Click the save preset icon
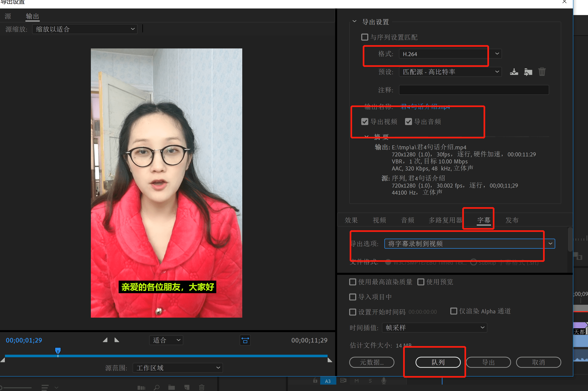The width and height of the screenshot is (588, 391). coord(514,72)
